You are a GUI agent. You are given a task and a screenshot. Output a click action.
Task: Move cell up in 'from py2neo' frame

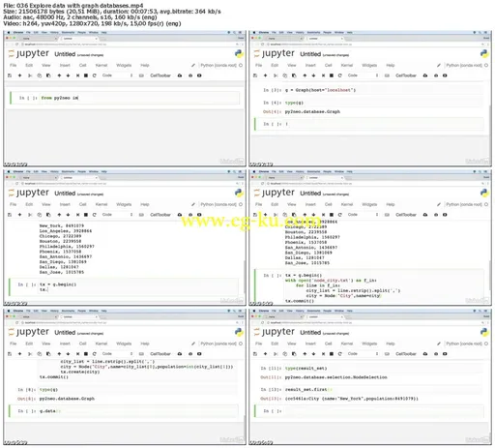(59, 75)
